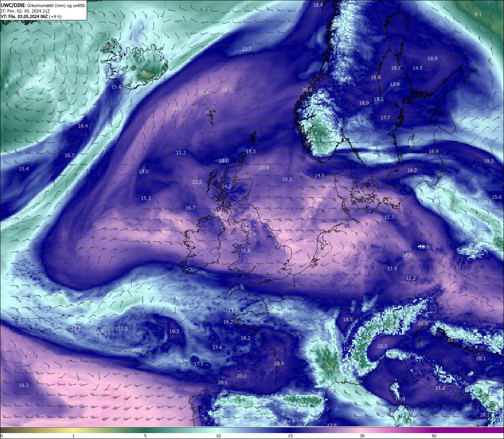Click the 50 tick on the colour scale
This screenshot has width=504, height=439.
click(x=434, y=436)
